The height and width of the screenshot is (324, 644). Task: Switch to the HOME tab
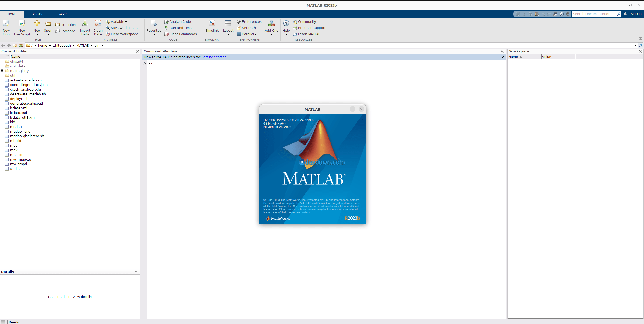click(12, 14)
